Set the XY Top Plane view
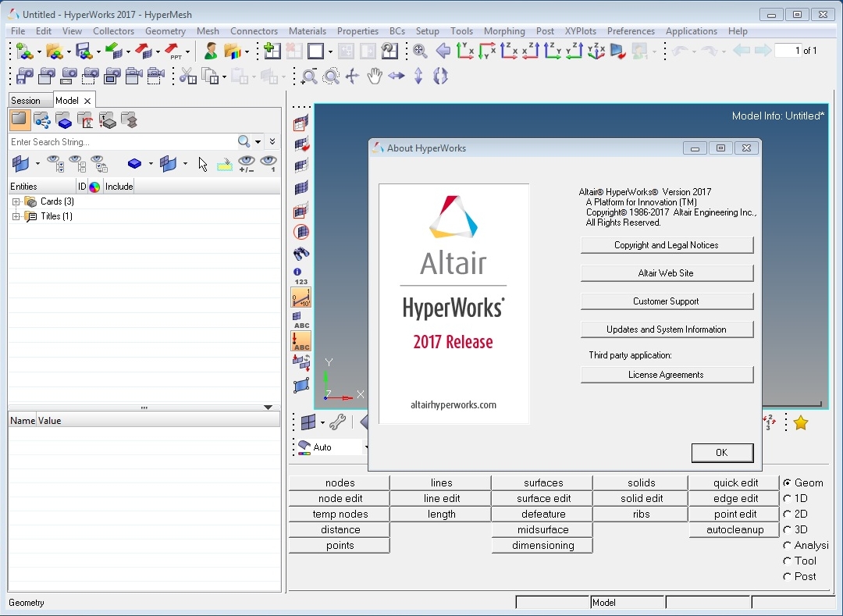This screenshot has width=843, height=616. [465, 52]
